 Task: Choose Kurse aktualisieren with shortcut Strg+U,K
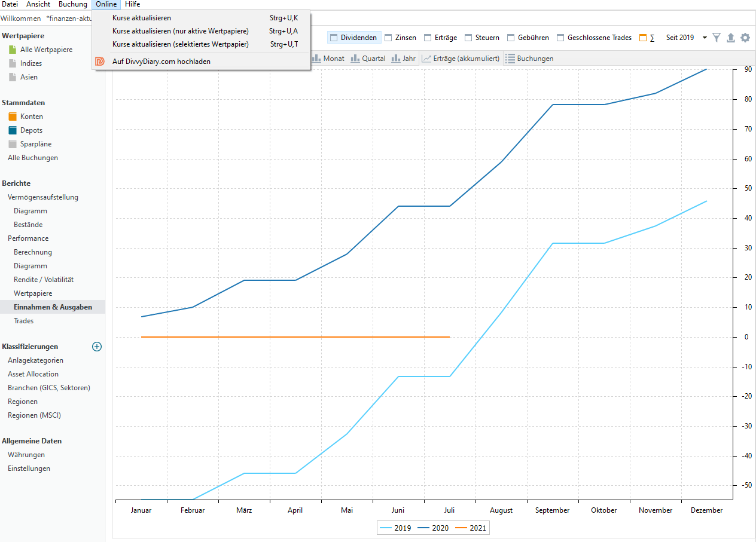click(x=201, y=18)
